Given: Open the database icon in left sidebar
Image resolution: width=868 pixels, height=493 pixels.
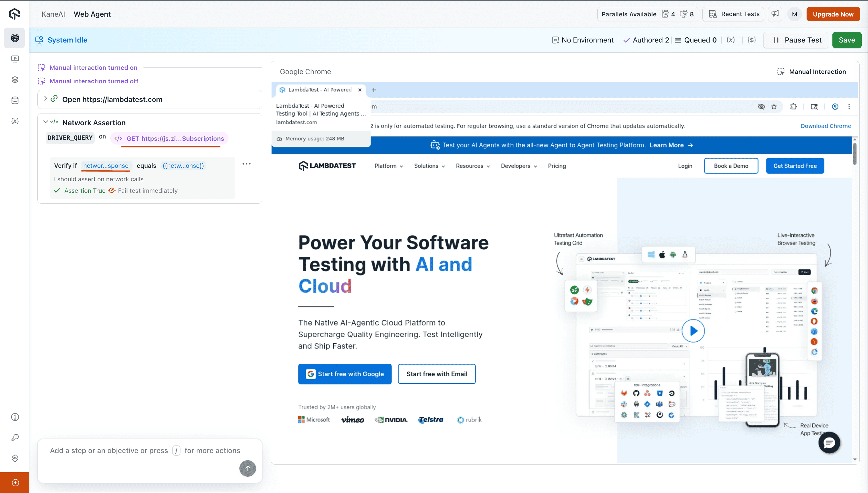Looking at the screenshot, I should pyautogui.click(x=15, y=100).
